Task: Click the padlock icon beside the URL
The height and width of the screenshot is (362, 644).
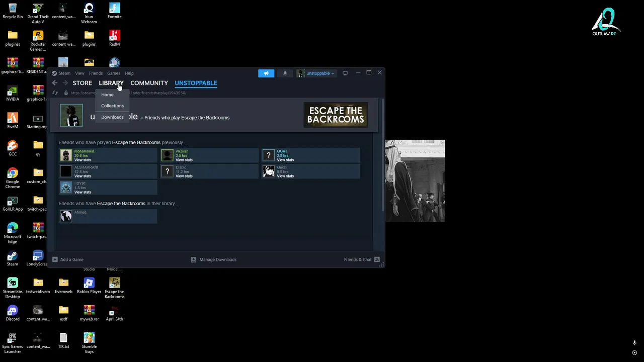Action: tap(66, 93)
